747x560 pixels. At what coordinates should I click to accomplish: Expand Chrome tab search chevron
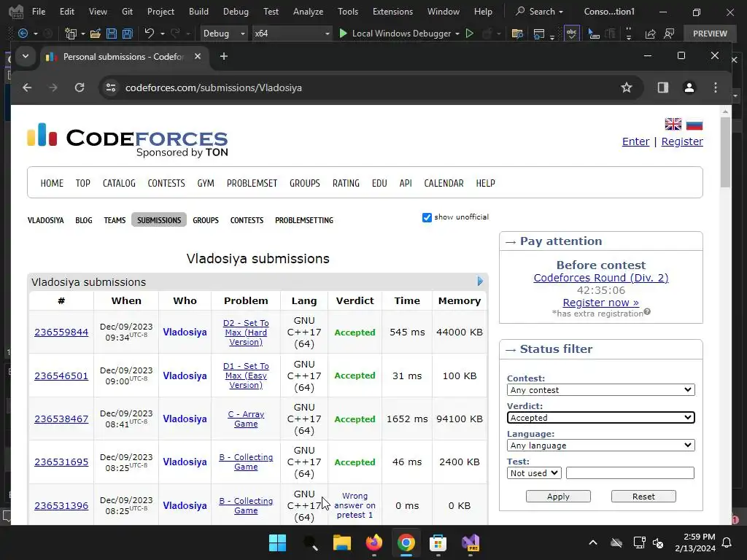(x=26, y=56)
